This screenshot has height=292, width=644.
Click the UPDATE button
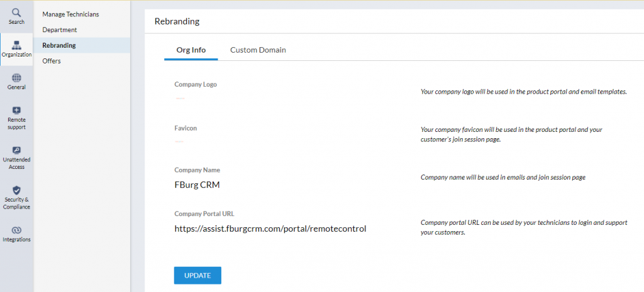coord(197,276)
